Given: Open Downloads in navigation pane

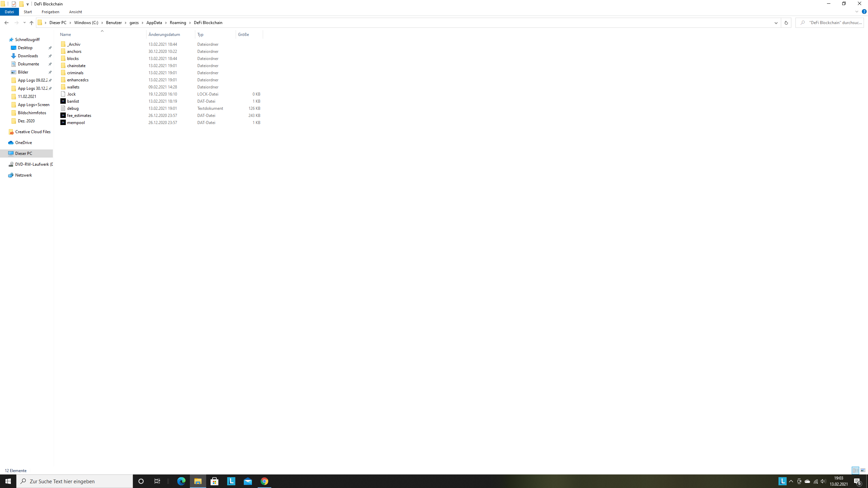Looking at the screenshot, I should click(x=28, y=56).
